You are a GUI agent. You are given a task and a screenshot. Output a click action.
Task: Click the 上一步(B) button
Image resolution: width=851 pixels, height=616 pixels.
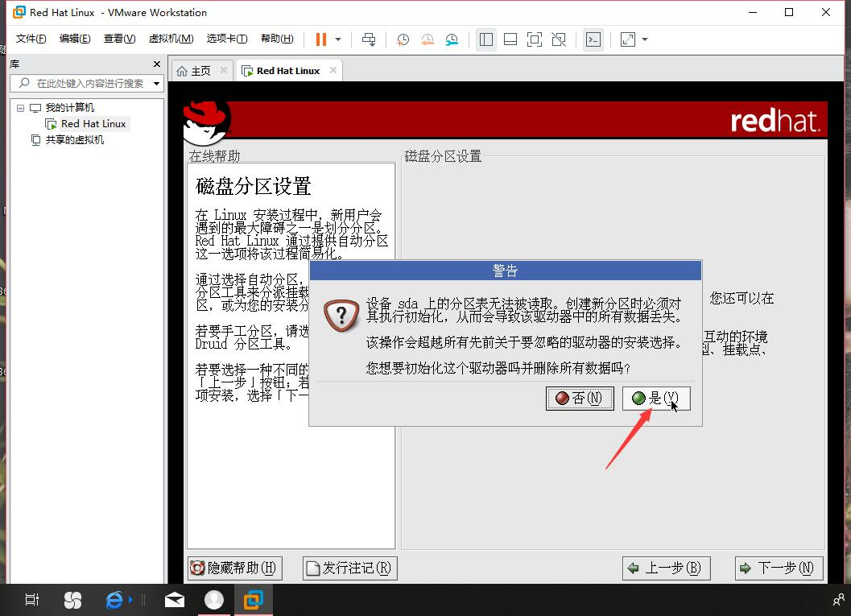coord(667,568)
